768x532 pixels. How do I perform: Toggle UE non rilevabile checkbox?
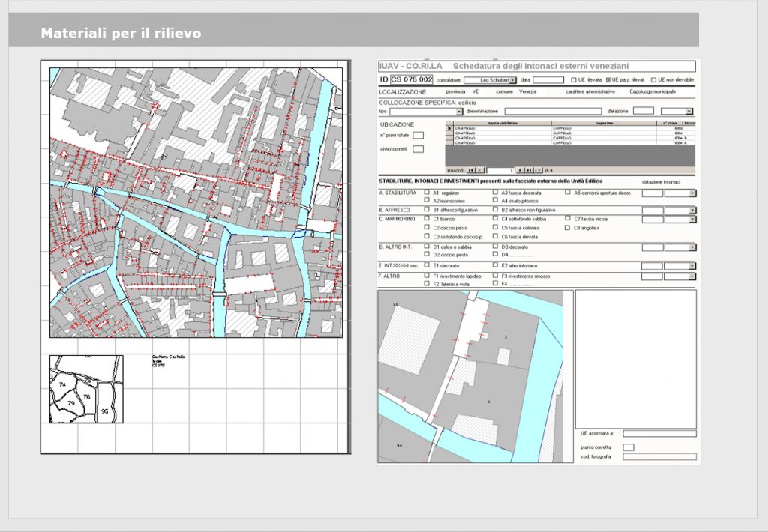[652, 79]
